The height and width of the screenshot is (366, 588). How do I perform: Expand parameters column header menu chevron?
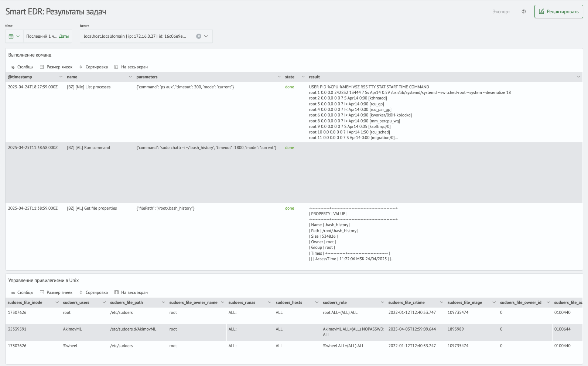(279, 77)
